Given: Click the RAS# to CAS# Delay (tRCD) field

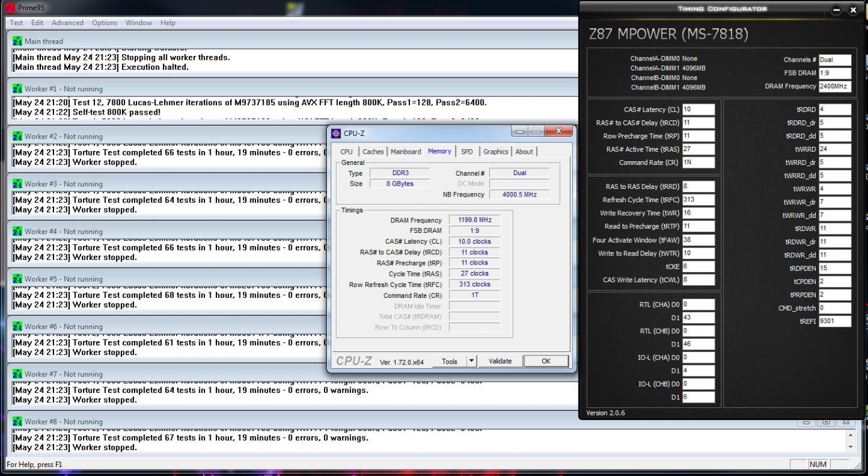Looking at the screenshot, I should point(698,122).
